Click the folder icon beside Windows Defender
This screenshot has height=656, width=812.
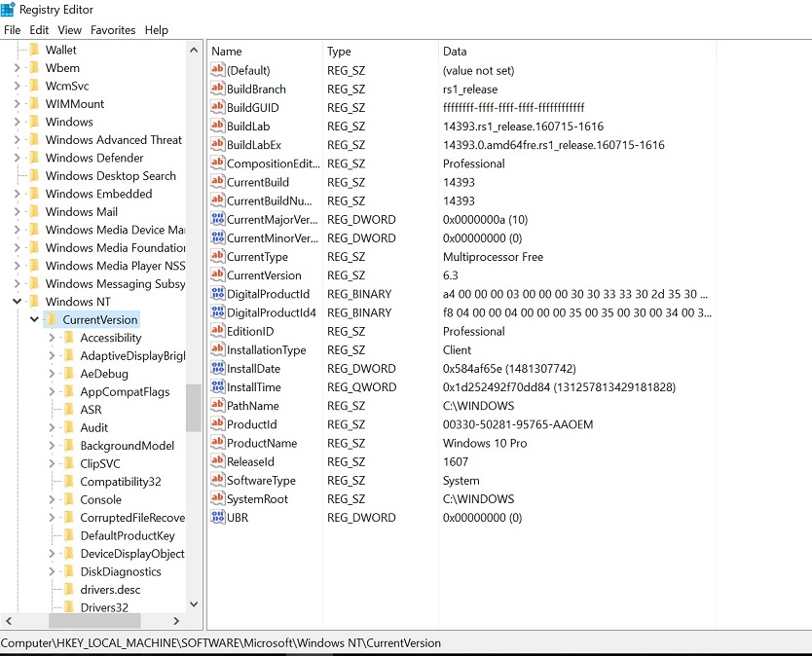35,158
